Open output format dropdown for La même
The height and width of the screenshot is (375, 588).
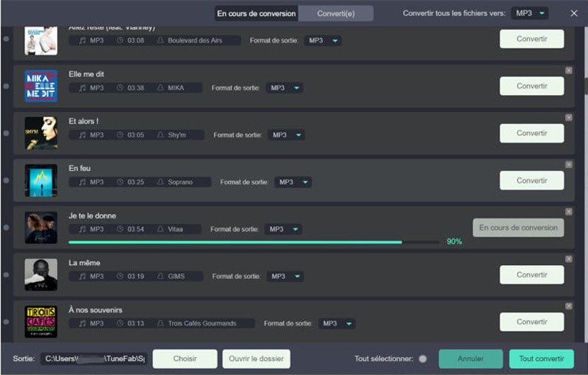(x=285, y=276)
